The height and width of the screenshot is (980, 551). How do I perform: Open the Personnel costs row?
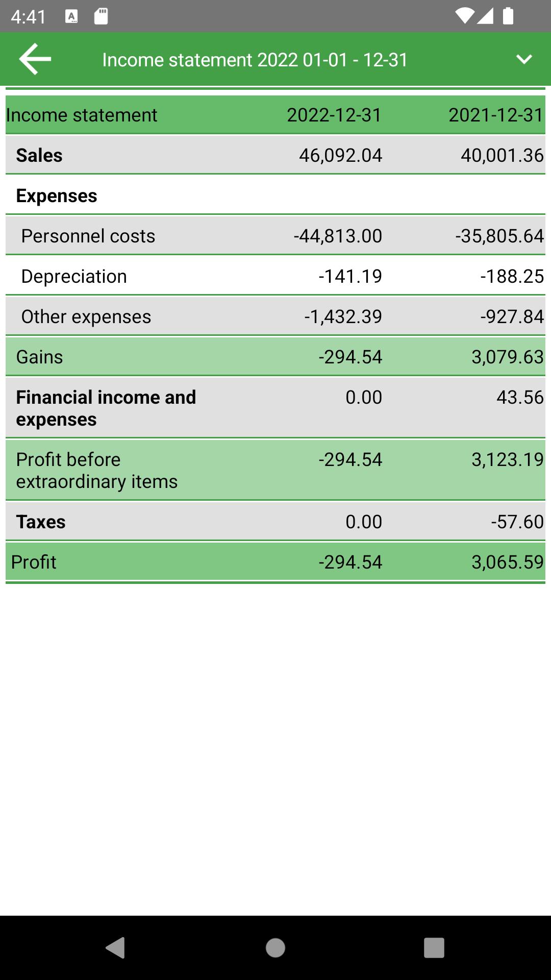click(275, 236)
